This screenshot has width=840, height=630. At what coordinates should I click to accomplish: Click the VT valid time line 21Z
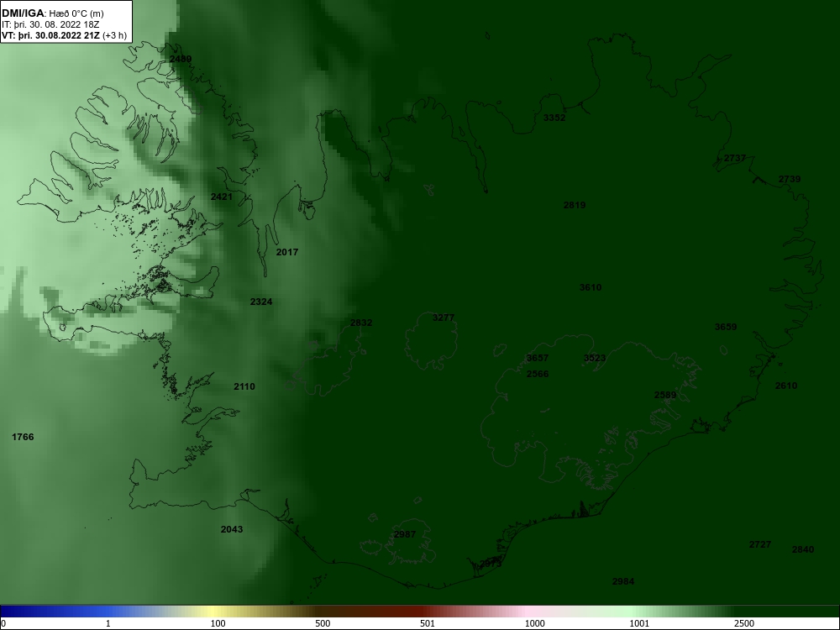(x=65, y=36)
